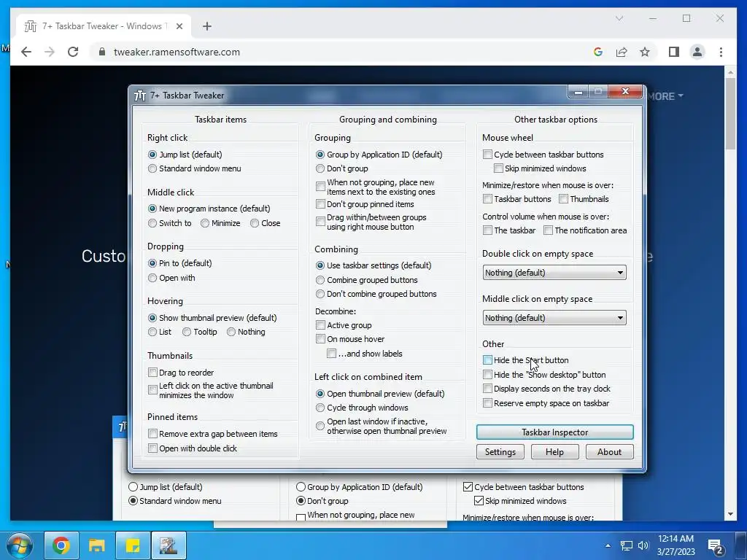Click the network tray icon
Image resolution: width=747 pixels, height=560 pixels.
point(626,545)
